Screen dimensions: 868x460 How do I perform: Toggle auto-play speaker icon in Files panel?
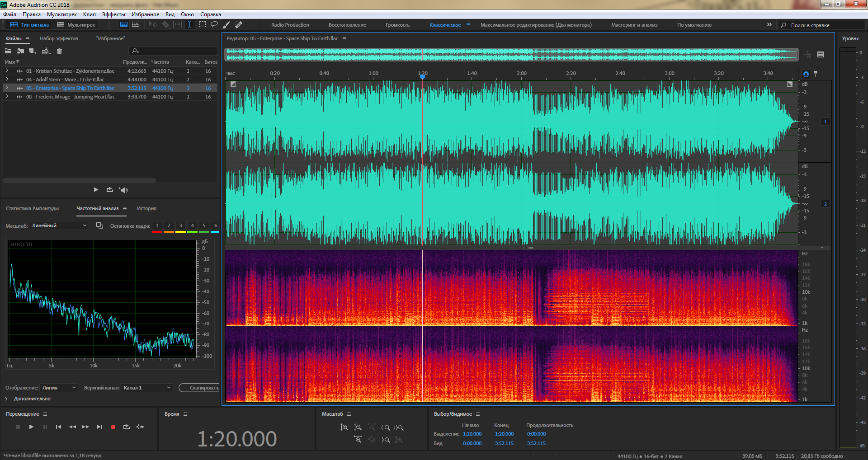123,190
